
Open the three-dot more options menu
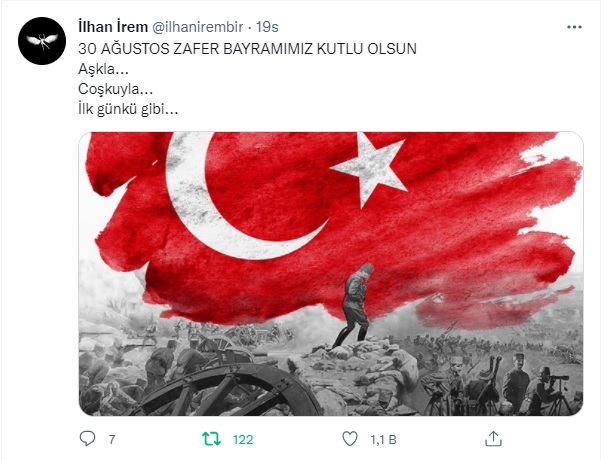click(x=574, y=27)
